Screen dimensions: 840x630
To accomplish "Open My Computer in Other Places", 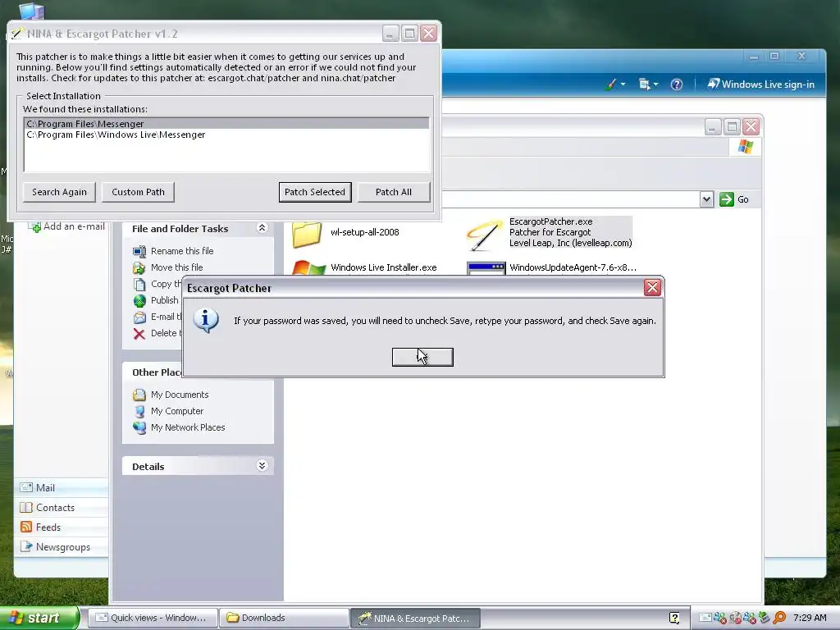I will (177, 412).
